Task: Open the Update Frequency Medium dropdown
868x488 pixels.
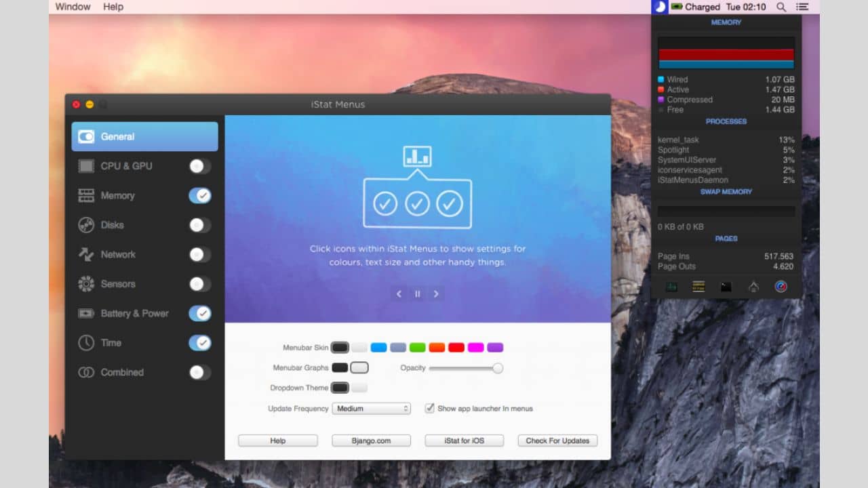Action: [371, 409]
